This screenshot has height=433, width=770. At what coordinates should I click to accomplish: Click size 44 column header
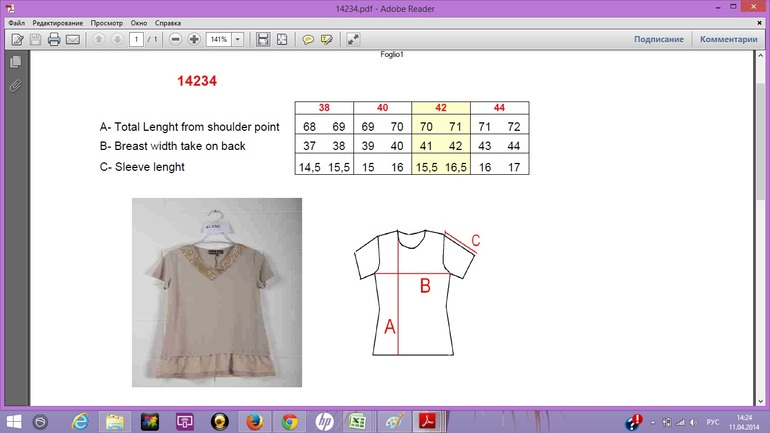click(x=499, y=108)
